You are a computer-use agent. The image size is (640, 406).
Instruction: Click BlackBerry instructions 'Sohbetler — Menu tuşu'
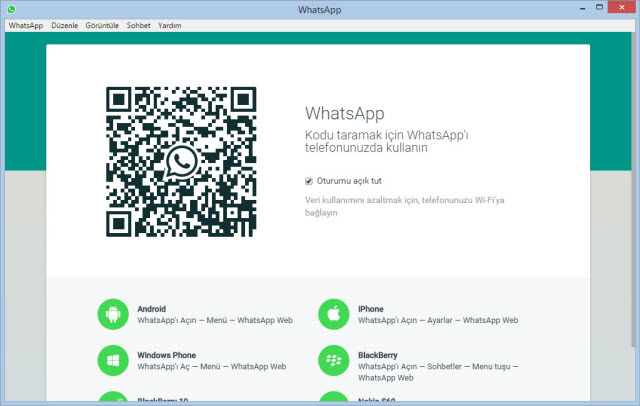coord(469,366)
